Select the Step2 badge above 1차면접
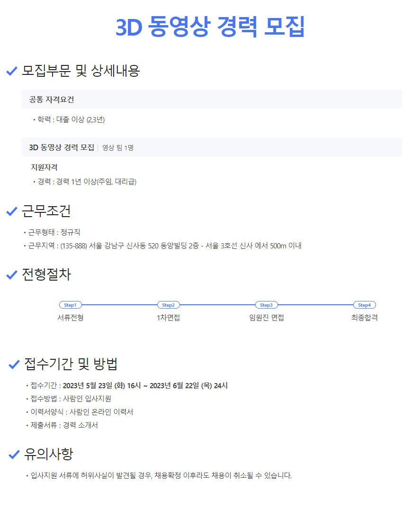The height and width of the screenshot is (529, 420). click(168, 305)
